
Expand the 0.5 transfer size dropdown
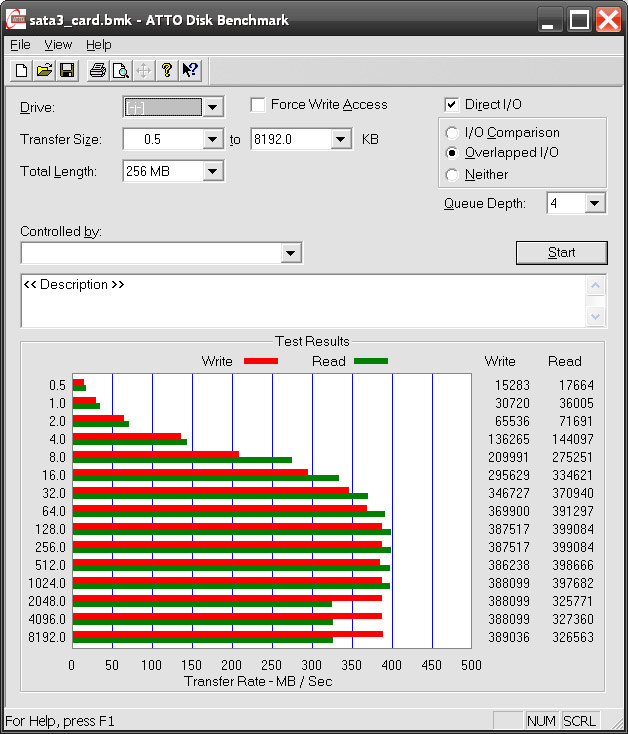click(x=212, y=139)
